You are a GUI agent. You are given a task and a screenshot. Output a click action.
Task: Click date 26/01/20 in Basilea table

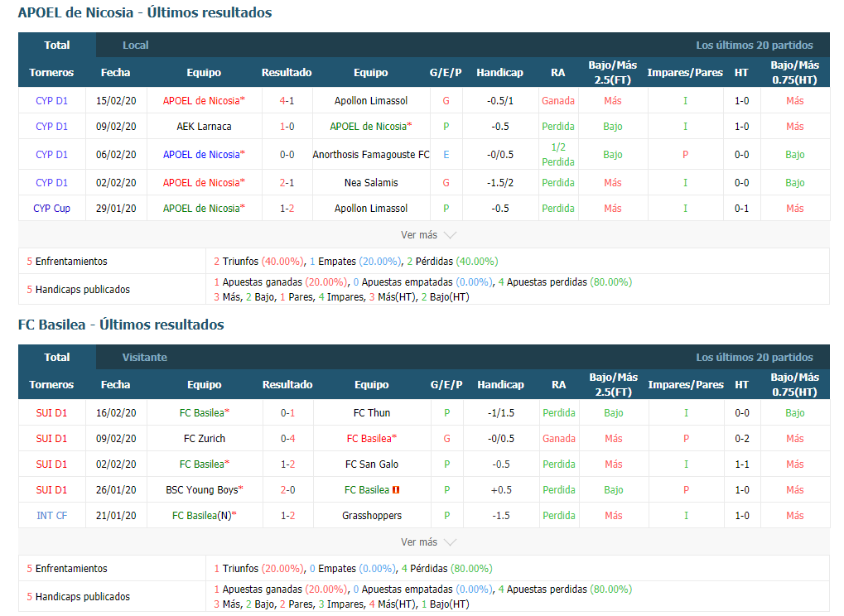tap(116, 490)
